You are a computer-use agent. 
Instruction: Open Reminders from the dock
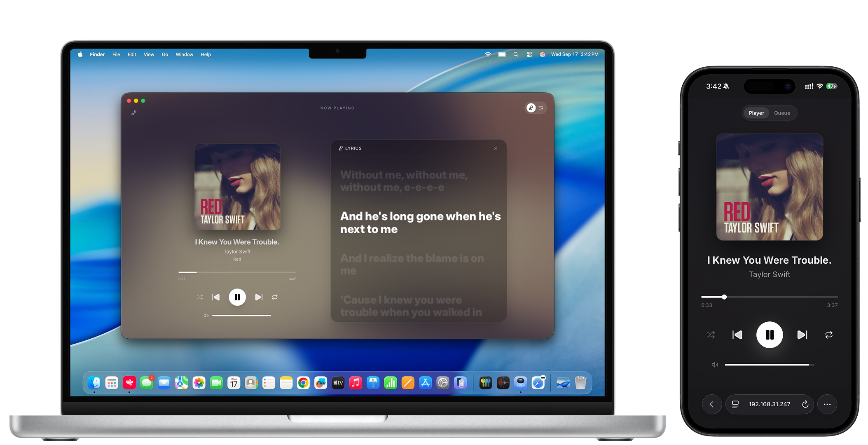(x=269, y=383)
